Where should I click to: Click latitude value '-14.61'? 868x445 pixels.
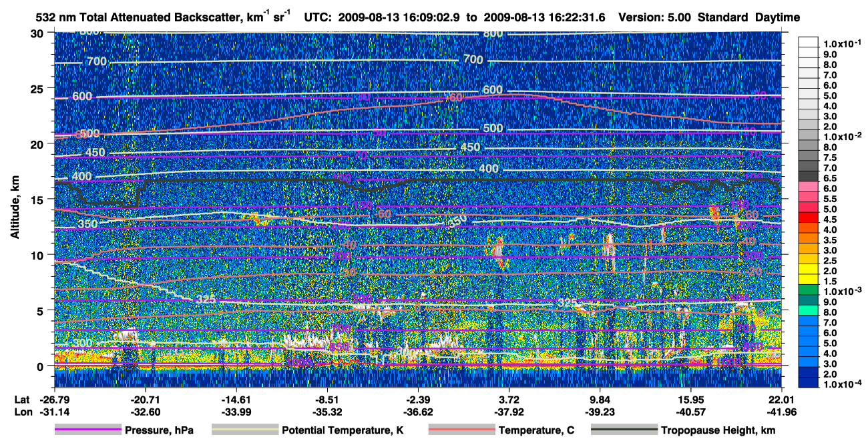236,399
